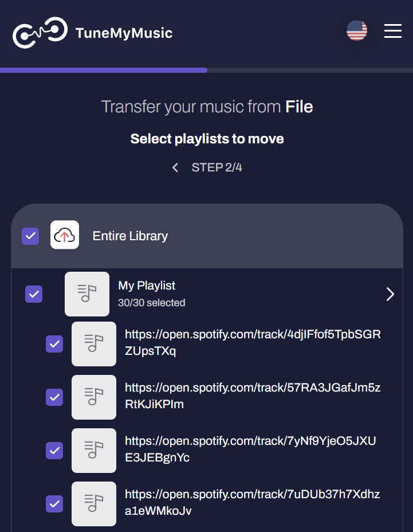This screenshot has height=532, width=413.
Task: Click the Entire Library label
Action: (130, 236)
